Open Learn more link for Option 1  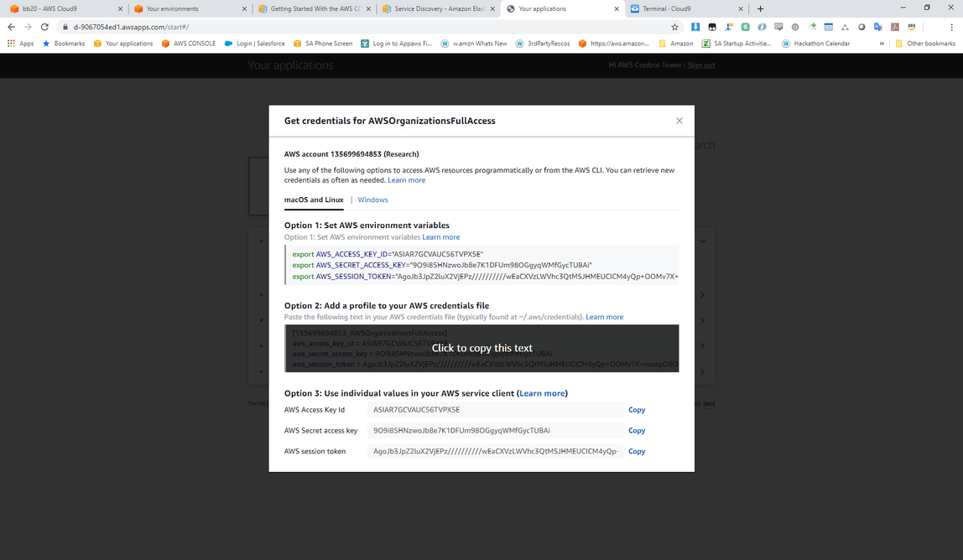441,237
